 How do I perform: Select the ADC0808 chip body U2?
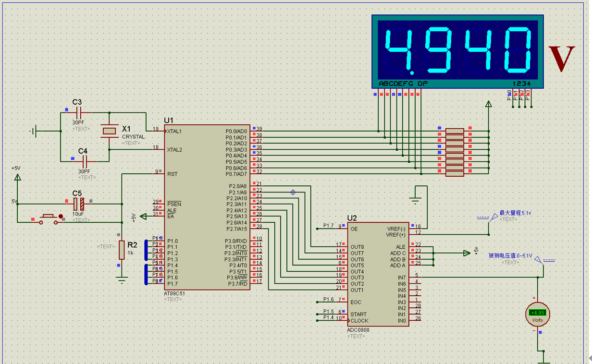(x=379, y=274)
